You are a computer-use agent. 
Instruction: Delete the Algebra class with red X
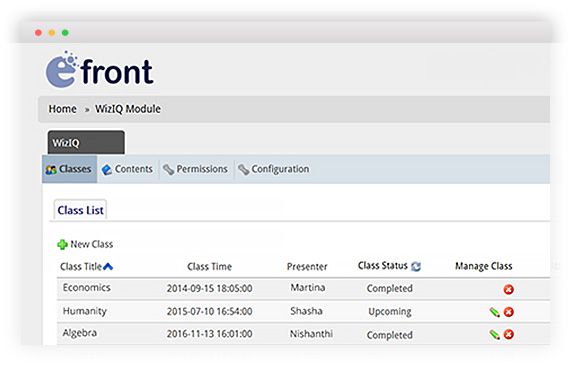coord(509,335)
